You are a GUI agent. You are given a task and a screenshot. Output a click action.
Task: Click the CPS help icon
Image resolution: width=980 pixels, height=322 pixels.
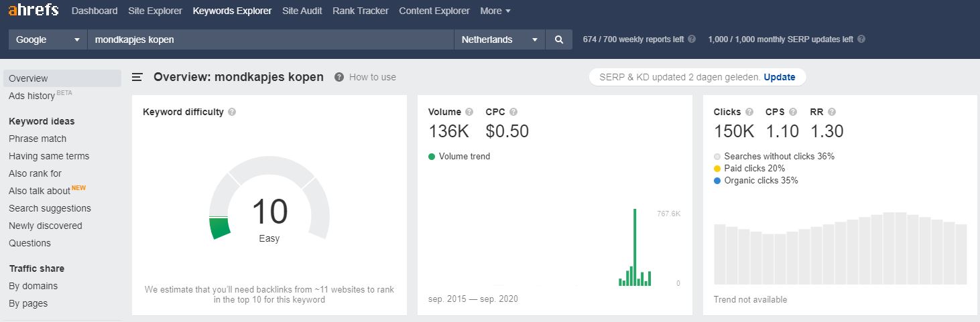coord(792,112)
